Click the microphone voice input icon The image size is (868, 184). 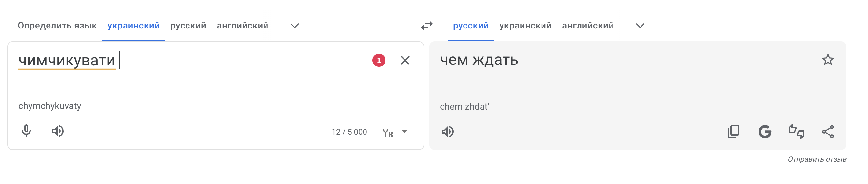point(26,131)
